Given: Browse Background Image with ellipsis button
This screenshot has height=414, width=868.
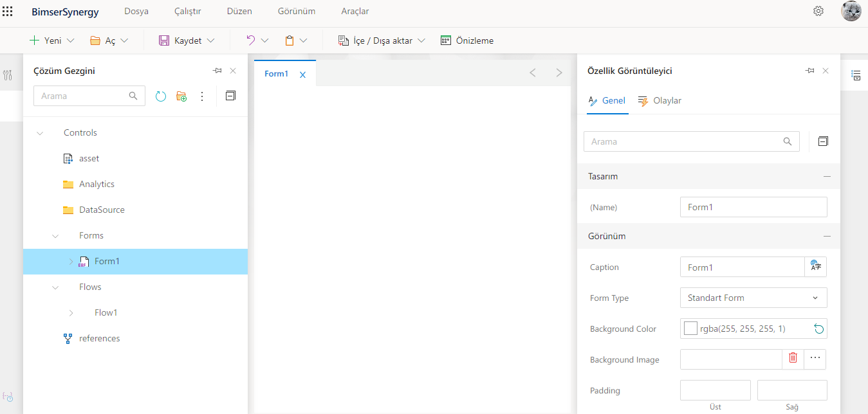Looking at the screenshot, I should pos(815,359).
